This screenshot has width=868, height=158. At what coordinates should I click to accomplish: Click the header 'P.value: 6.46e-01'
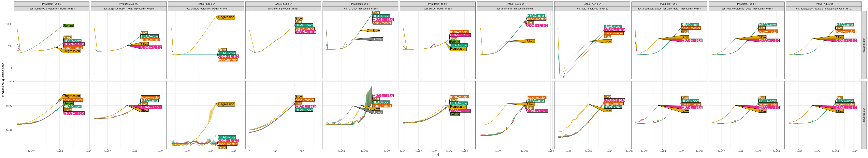[669, 4]
